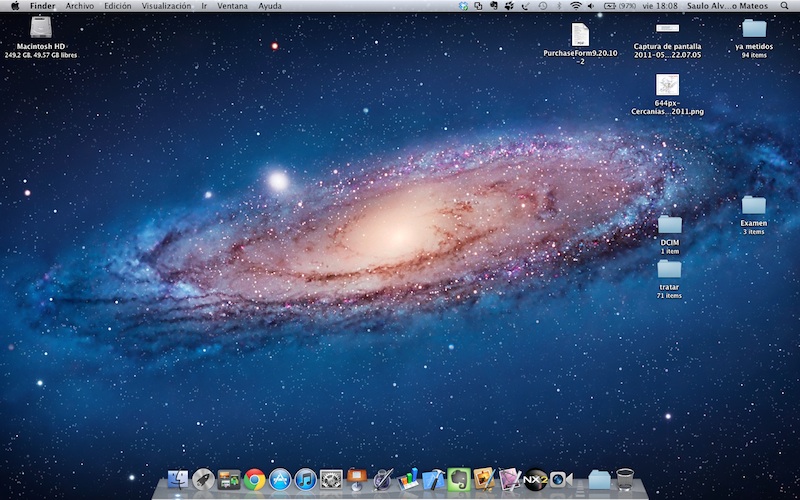This screenshot has height=500, width=800.
Task: Open the video camera app icon in Dock
Action: [561, 480]
